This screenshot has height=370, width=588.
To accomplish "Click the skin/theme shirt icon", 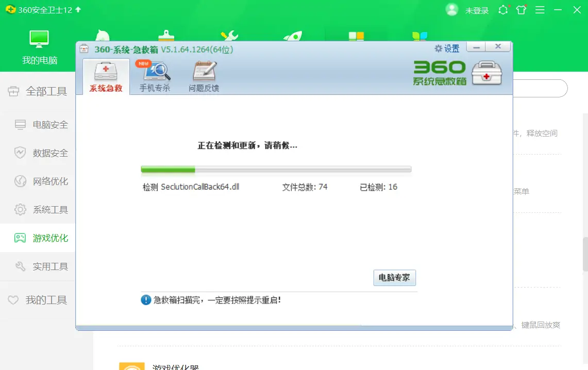I will click(x=521, y=9).
